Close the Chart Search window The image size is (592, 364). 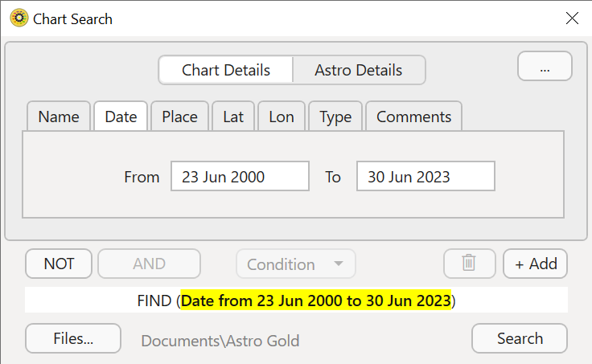(x=572, y=18)
